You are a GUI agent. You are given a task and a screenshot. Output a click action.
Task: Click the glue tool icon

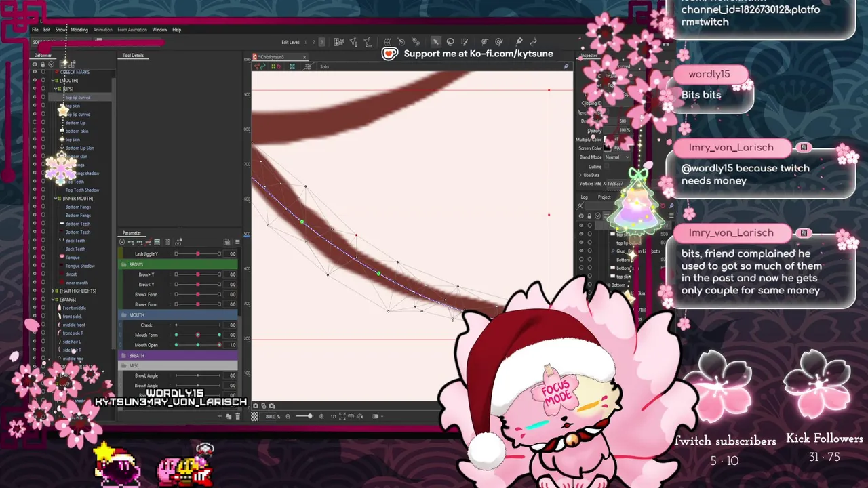point(416,42)
